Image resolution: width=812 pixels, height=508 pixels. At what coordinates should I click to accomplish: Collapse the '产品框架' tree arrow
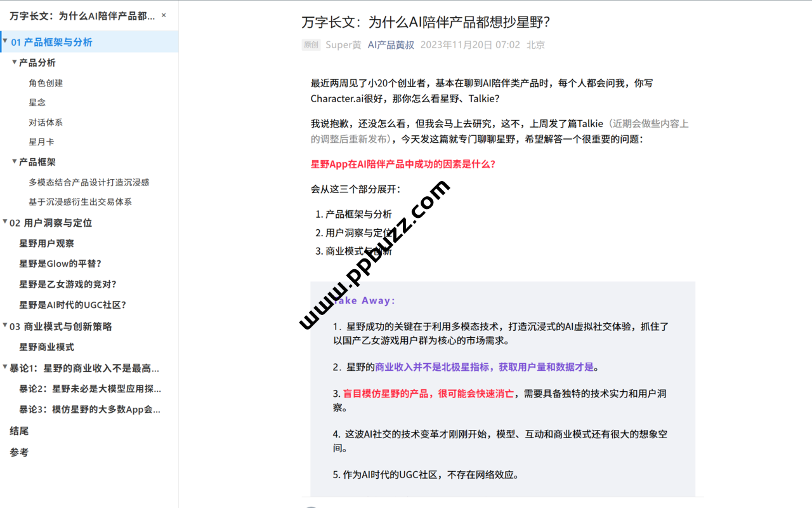point(15,162)
